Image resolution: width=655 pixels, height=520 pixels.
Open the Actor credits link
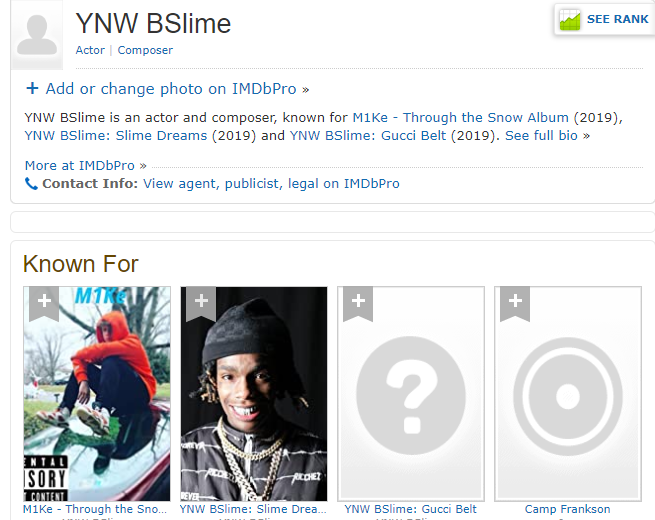pos(90,50)
